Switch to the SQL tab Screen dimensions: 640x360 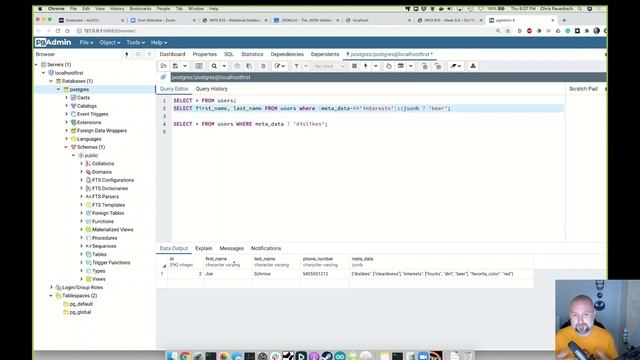(229, 54)
